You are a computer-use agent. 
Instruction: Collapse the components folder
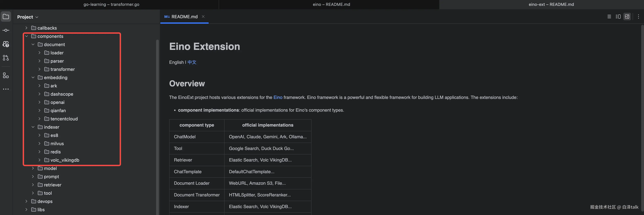pos(26,36)
